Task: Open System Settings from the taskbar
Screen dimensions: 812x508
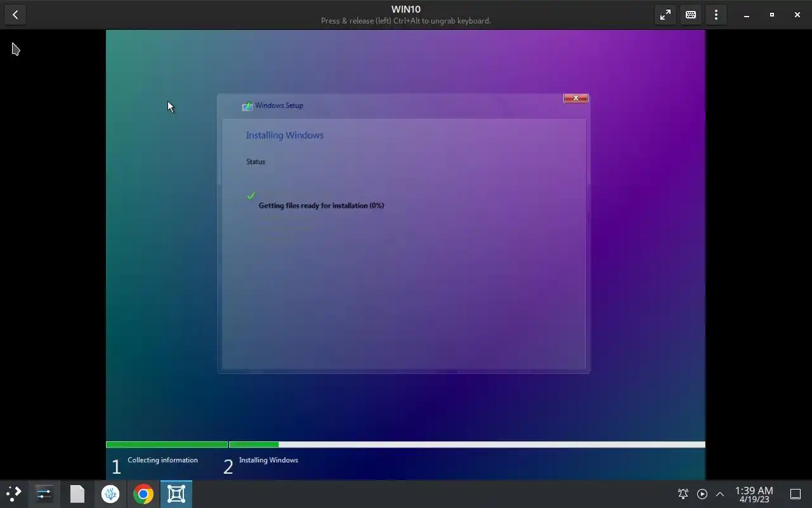Action: tap(44, 494)
